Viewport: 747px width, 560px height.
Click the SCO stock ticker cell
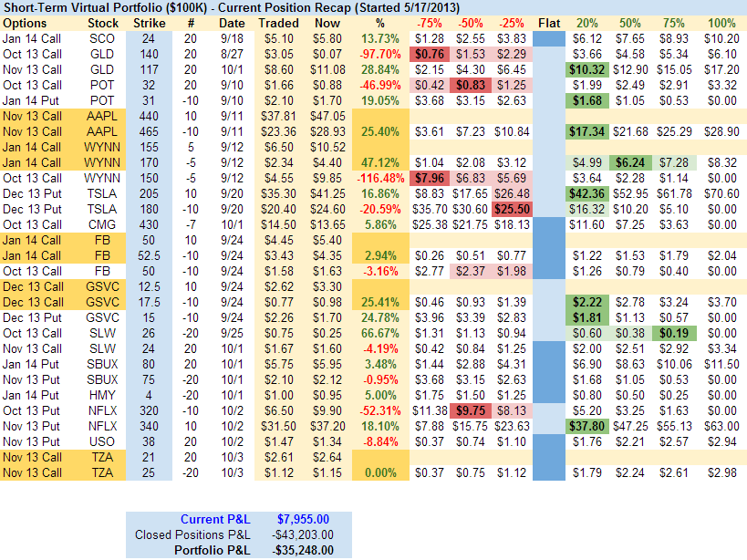[x=102, y=38]
